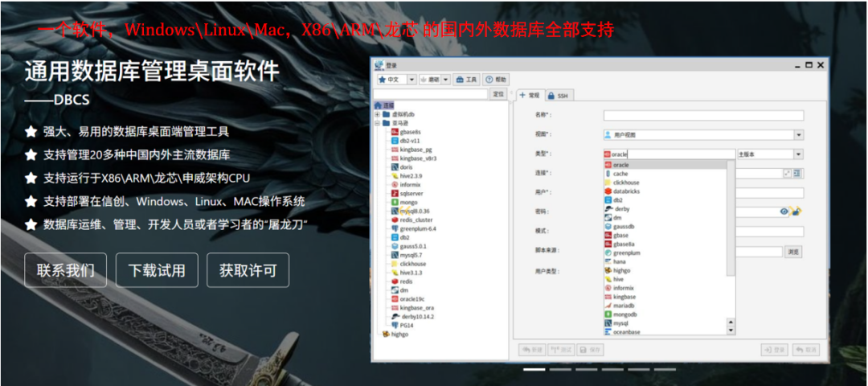
Task: Click the 定位 locate button
Action: (x=498, y=94)
